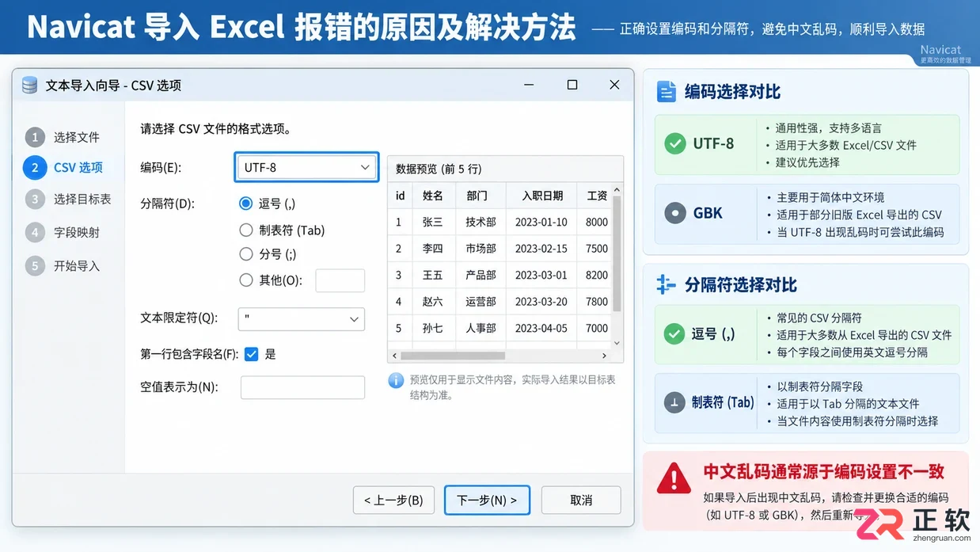The height and width of the screenshot is (552, 980).
Task: Click the blue info icon under the preview
Action: point(396,381)
